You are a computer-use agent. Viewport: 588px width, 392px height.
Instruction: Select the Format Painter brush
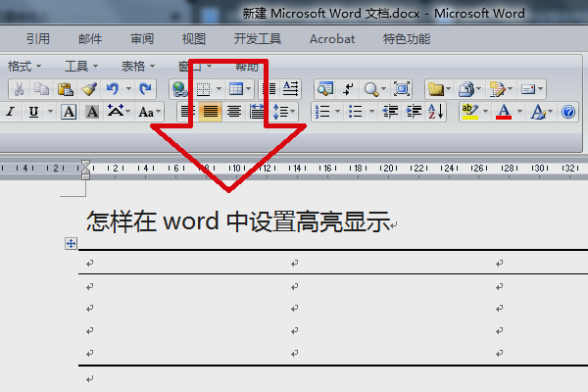coord(89,89)
